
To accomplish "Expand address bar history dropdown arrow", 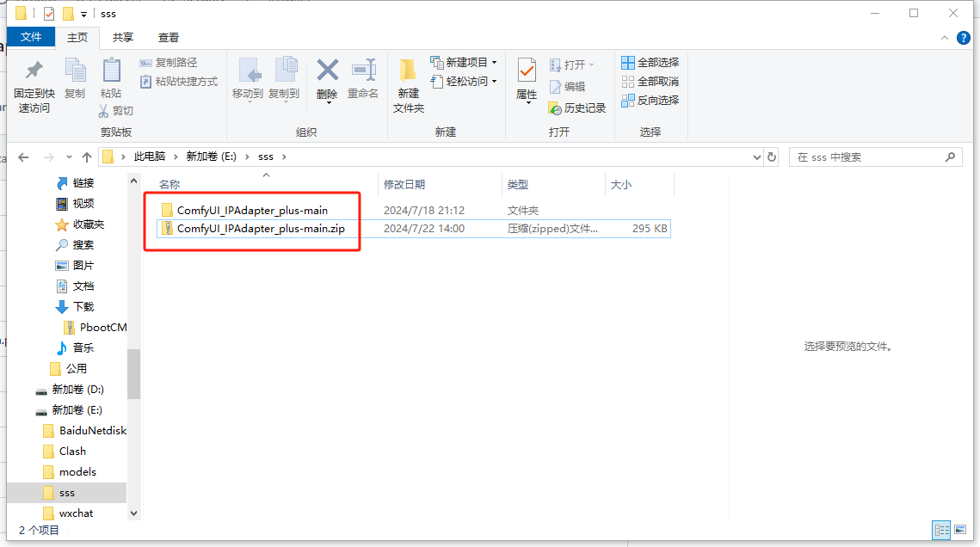I will [x=756, y=157].
